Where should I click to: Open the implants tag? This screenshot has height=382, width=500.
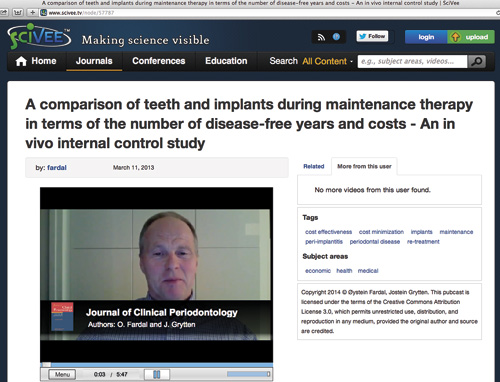coord(422,232)
